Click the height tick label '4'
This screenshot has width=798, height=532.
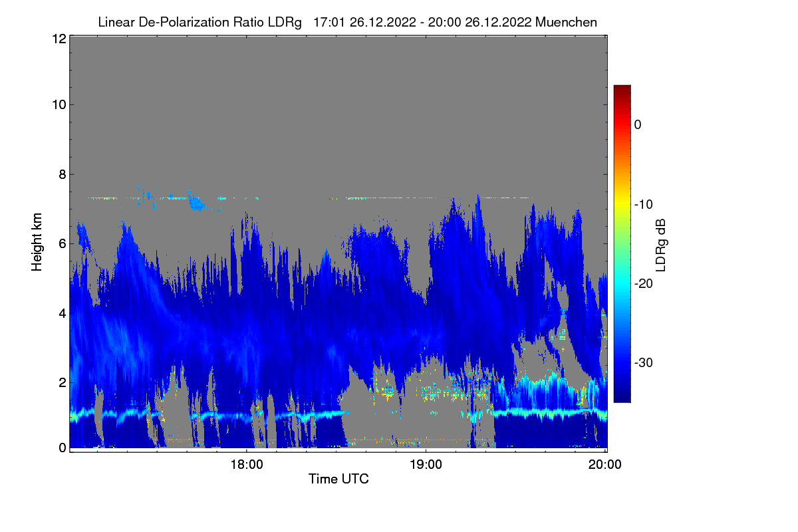pos(61,313)
